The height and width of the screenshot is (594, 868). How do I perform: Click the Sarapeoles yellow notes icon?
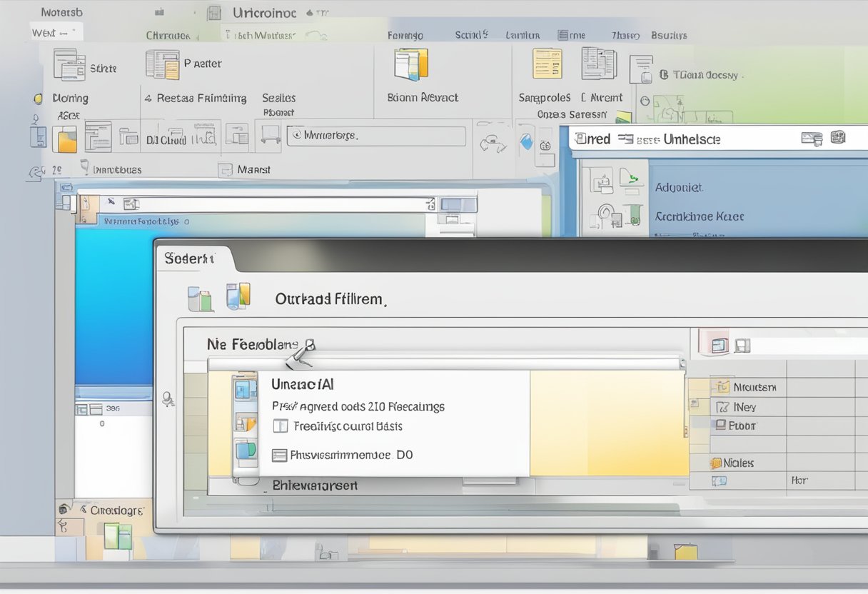click(547, 64)
